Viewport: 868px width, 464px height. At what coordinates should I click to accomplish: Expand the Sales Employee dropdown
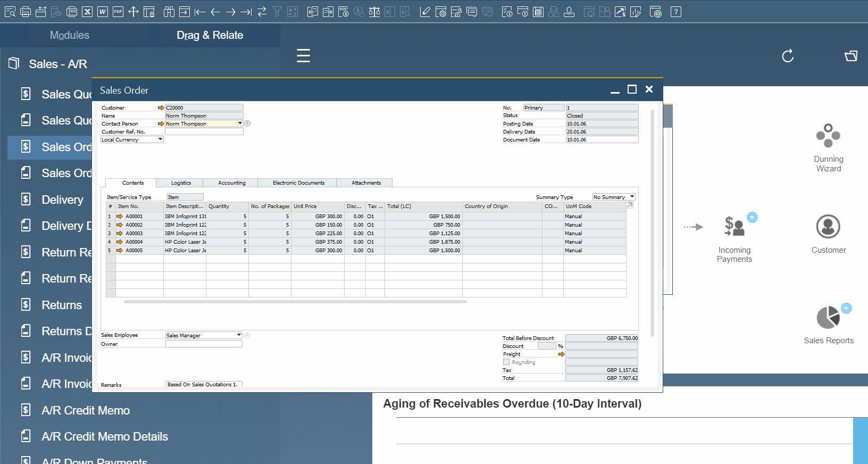[239, 335]
